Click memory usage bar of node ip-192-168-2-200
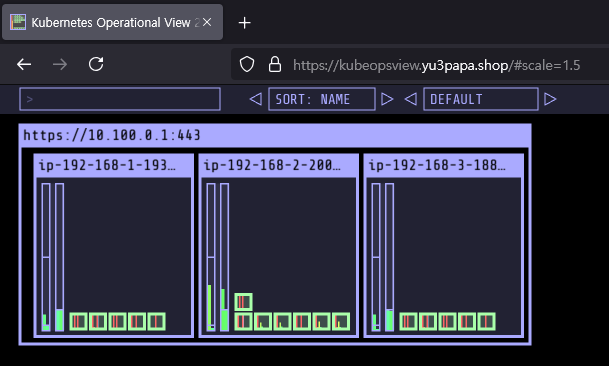 [x=224, y=257]
